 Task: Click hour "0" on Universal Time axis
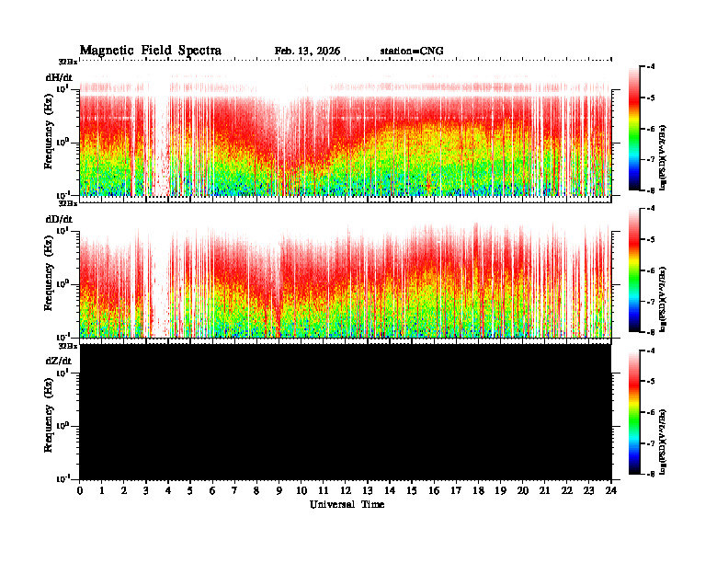[x=80, y=491]
